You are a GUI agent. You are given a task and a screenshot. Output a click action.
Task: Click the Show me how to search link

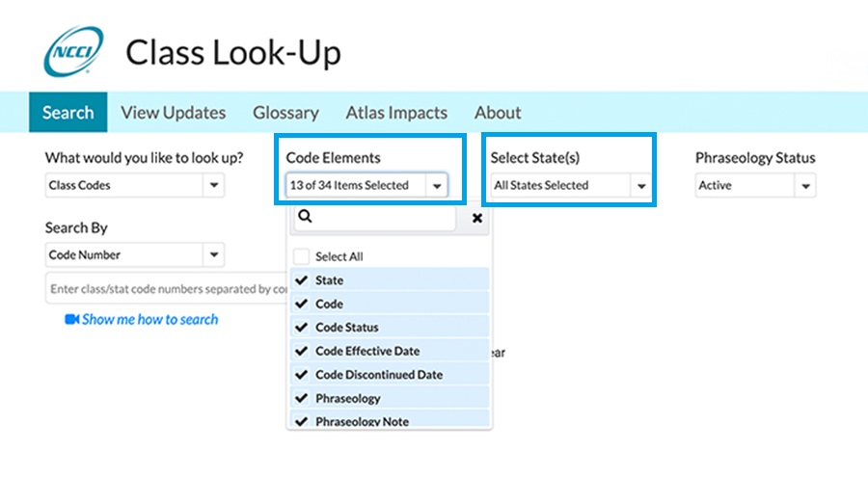coord(150,319)
